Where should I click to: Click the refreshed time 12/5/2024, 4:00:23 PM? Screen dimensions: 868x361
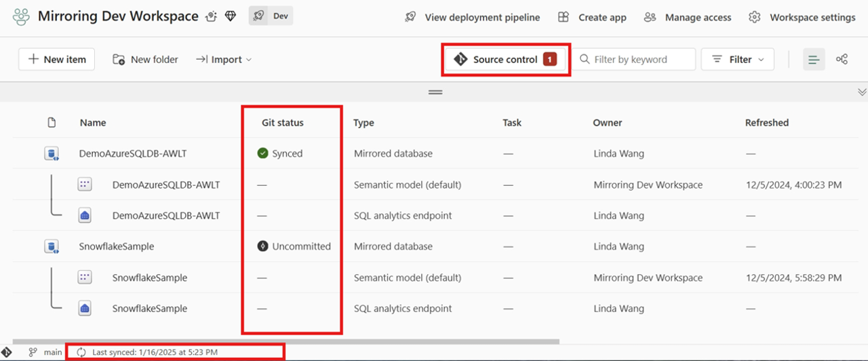[x=793, y=185]
